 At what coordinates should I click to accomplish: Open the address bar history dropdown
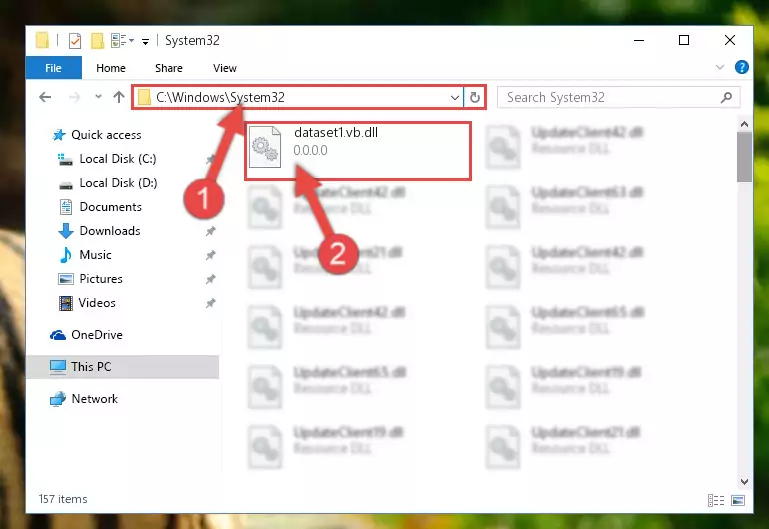pyautogui.click(x=455, y=98)
